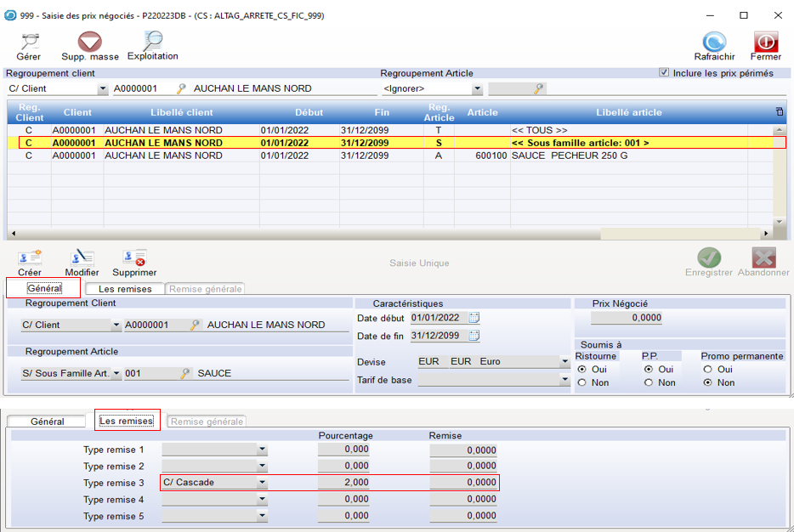Viewport: 794px width, 532px height.
Task: Select Non under Ristourne
Action: (582, 382)
